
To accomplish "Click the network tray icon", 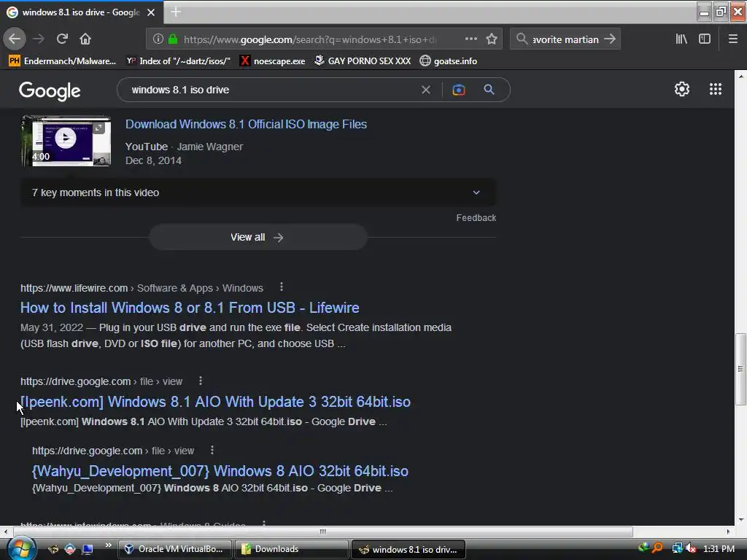I will tap(677, 548).
